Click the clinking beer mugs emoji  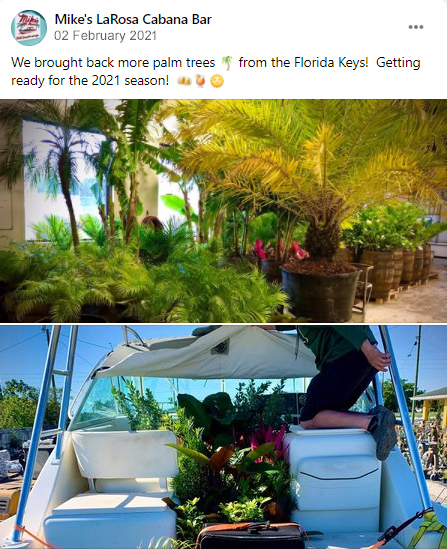click(184, 81)
